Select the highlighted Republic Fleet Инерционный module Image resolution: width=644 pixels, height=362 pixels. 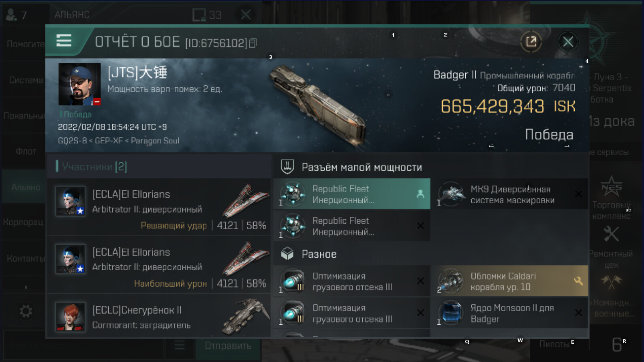coord(352,194)
